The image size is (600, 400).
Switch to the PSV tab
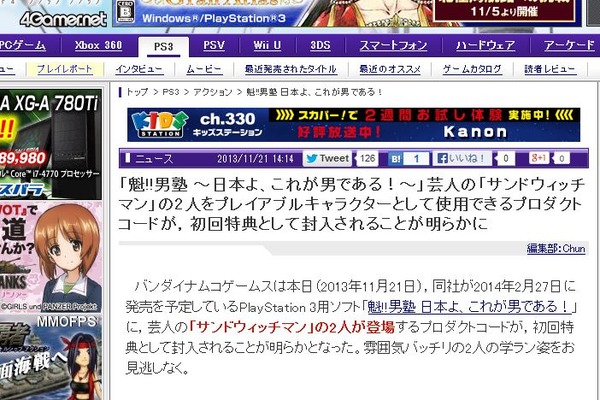[x=214, y=46]
